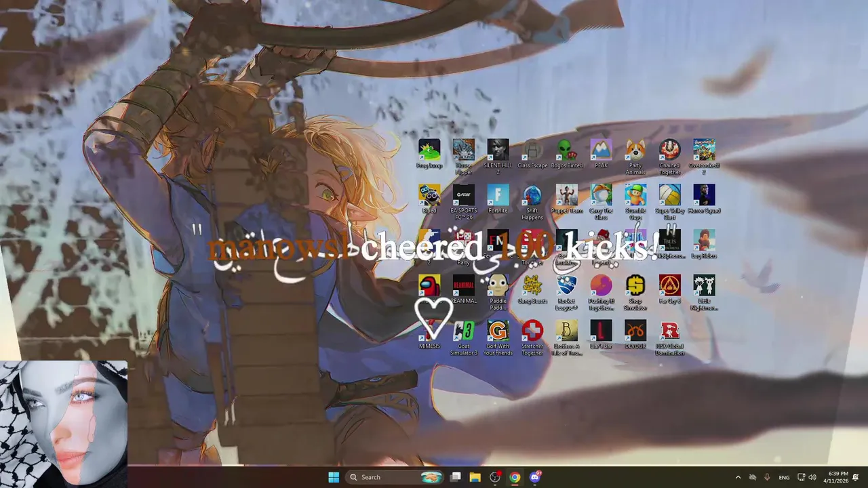This screenshot has height=488, width=868.
Task: Switch to OBS Studio on taskbar
Action: [495, 477]
